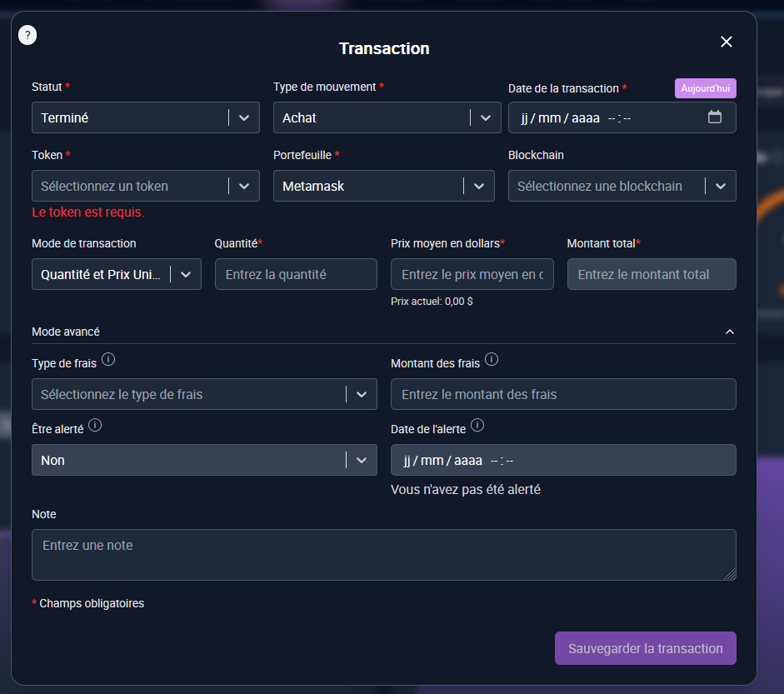Click info icon next to Montant des frais

492,360
